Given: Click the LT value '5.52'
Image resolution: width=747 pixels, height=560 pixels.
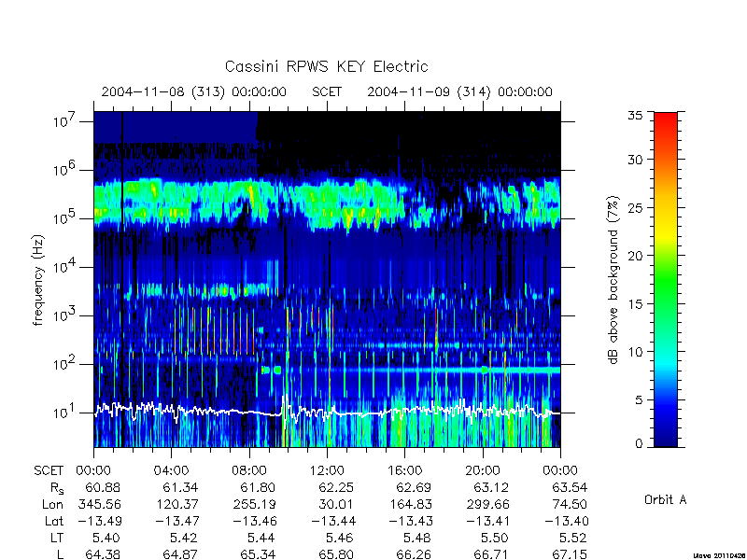Looking at the screenshot, I should [572, 538].
